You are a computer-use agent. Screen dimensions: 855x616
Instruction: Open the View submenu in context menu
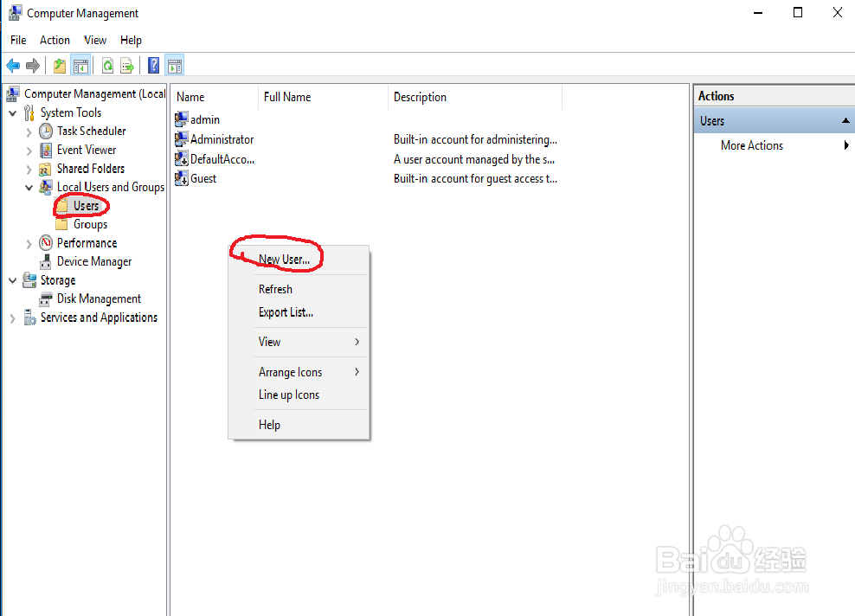(x=299, y=342)
